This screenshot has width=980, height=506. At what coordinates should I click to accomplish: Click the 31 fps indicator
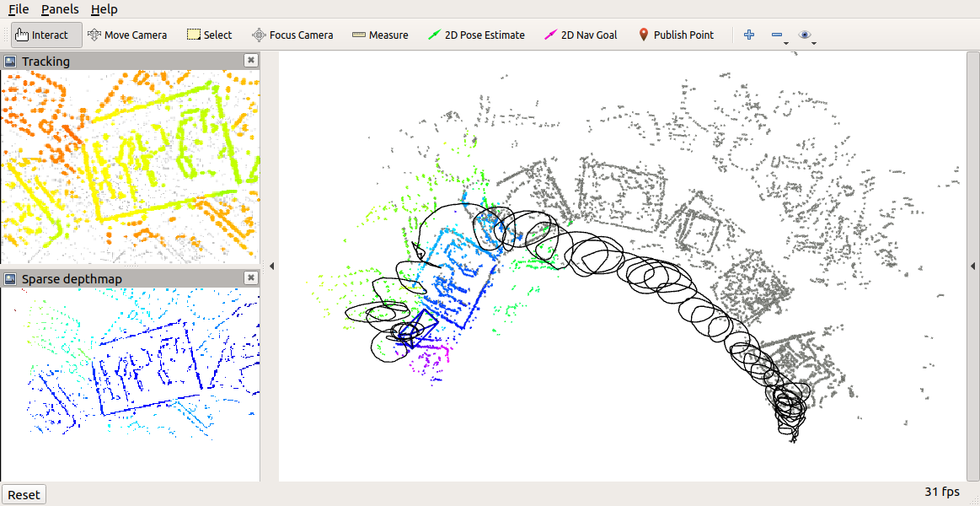(942, 492)
